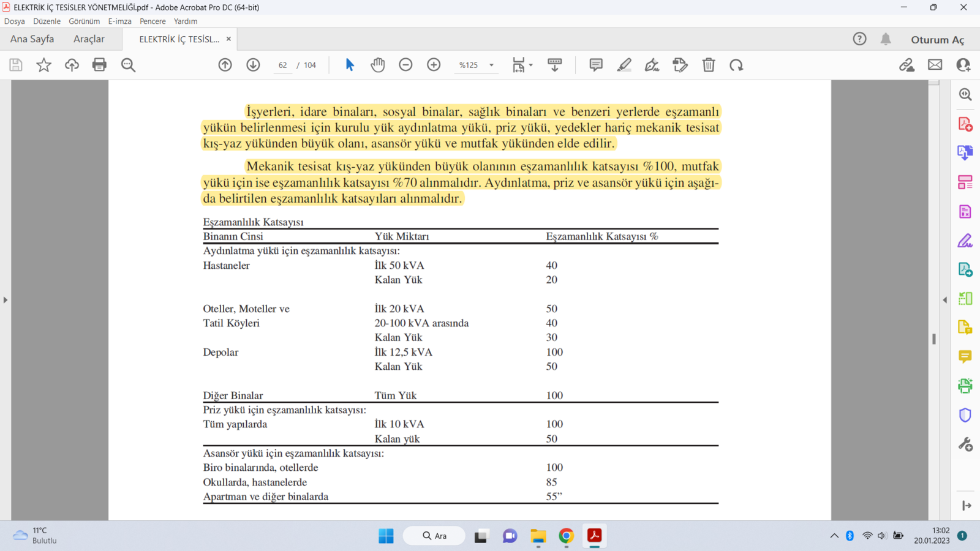
Task: Click the Oturum Aç sign-in button
Action: tap(937, 40)
